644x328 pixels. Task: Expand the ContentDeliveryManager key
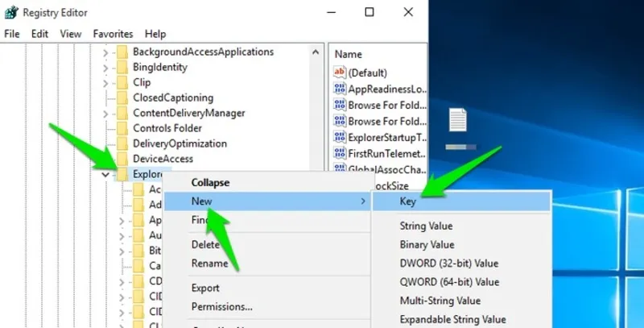point(105,114)
